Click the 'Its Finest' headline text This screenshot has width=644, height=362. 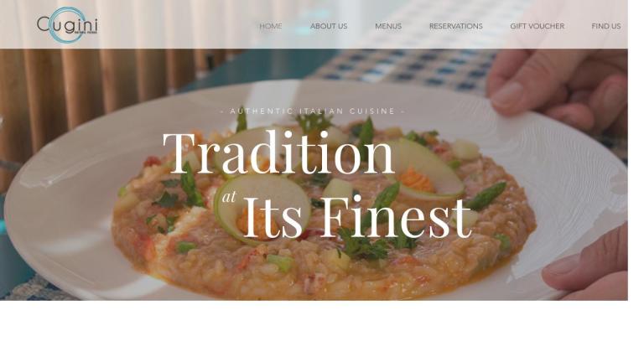pyautogui.click(x=356, y=217)
